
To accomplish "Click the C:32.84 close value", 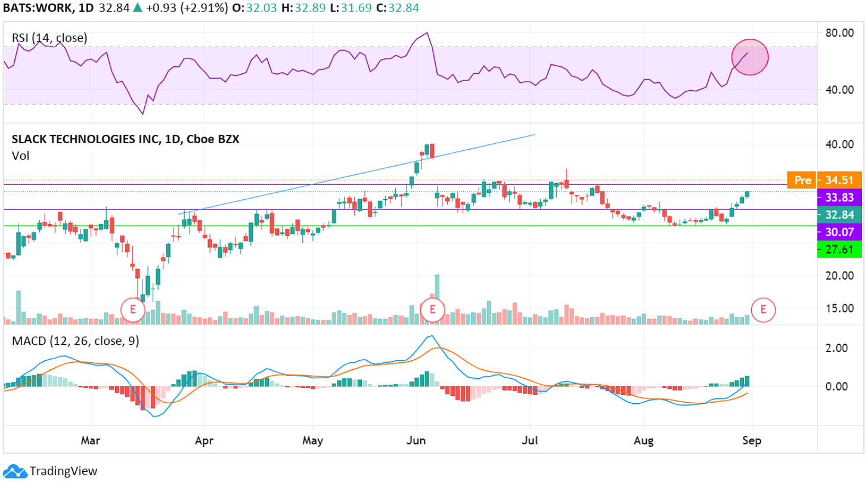I will click(x=398, y=7).
